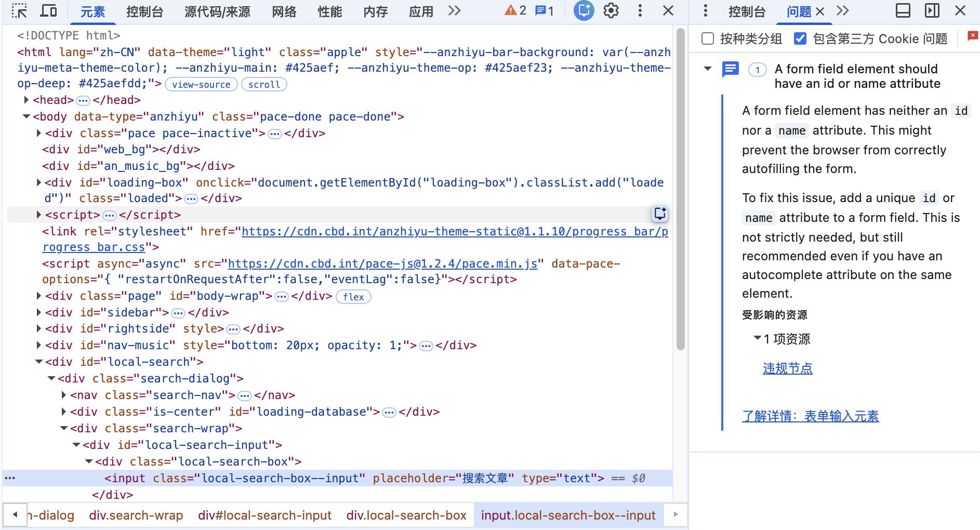Open the AI assistance button
Image resolution: width=980 pixels, height=530 pixels.
coord(584,11)
